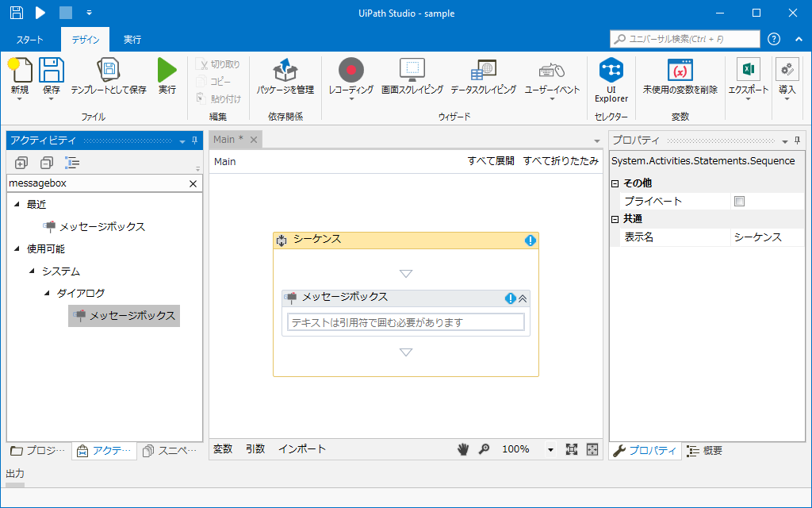Screen dimensions: 812x508
Task: Click テンプレートとして保存 icon
Action: pos(109,70)
